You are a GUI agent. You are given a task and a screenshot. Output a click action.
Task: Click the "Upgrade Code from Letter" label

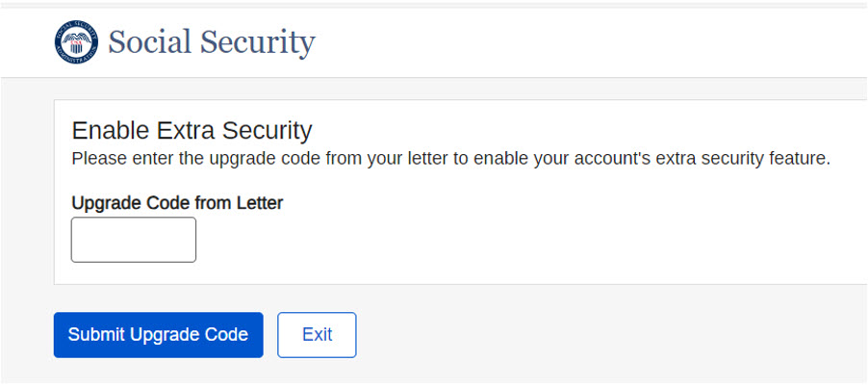(177, 203)
